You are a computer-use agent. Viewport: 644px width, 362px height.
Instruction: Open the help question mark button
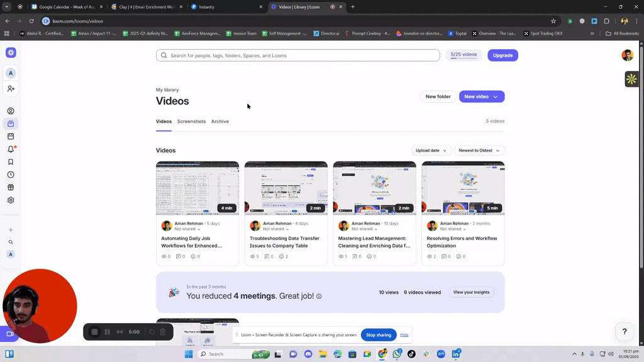click(624, 331)
